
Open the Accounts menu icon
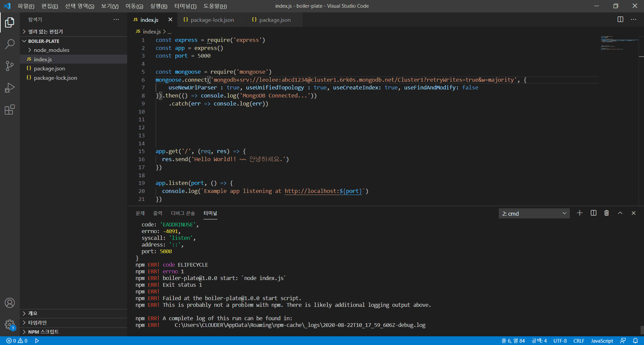click(x=10, y=303)
